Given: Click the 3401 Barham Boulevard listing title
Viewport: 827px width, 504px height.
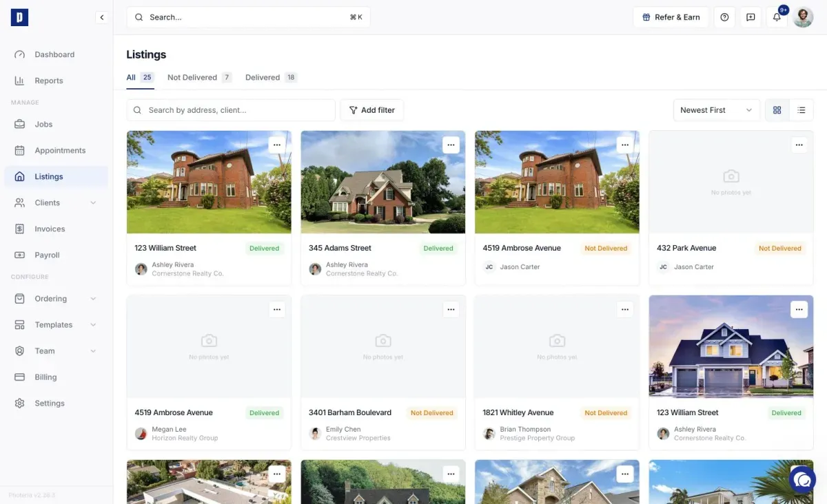Looking at the screenshot, I should coord(350,412).
